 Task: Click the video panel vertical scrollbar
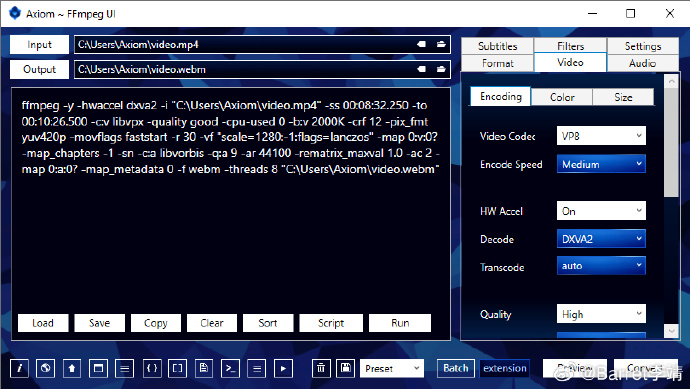point(672,206)
